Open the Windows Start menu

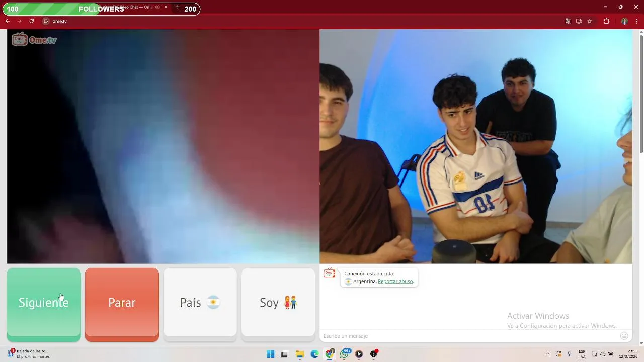tap(270, 354)
